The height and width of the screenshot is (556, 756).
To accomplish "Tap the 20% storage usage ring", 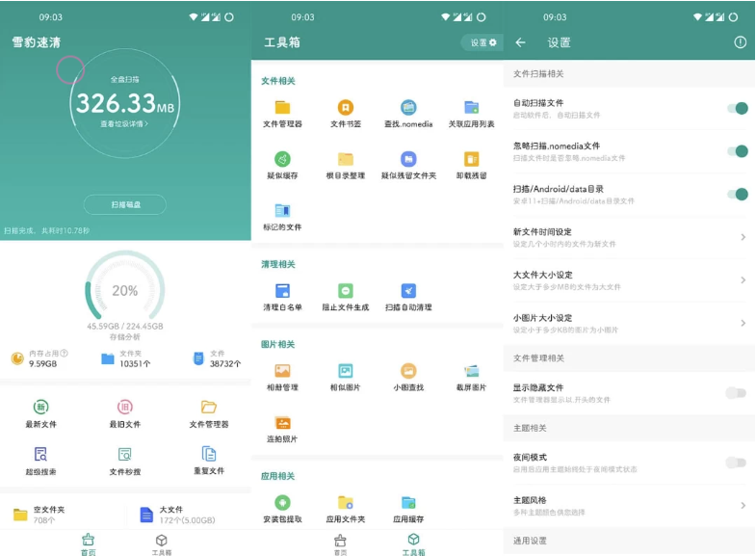I will coord(124,290).
